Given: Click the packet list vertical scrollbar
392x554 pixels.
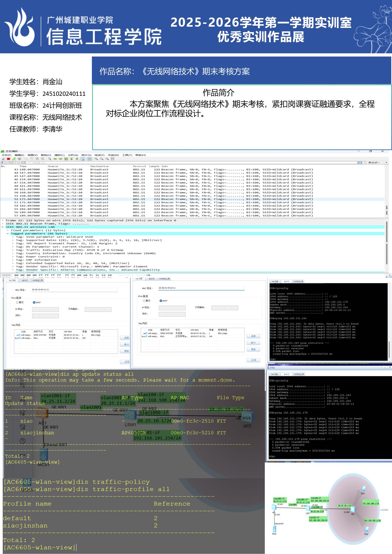Looking at the screenshot, I should tap(387, 210).
